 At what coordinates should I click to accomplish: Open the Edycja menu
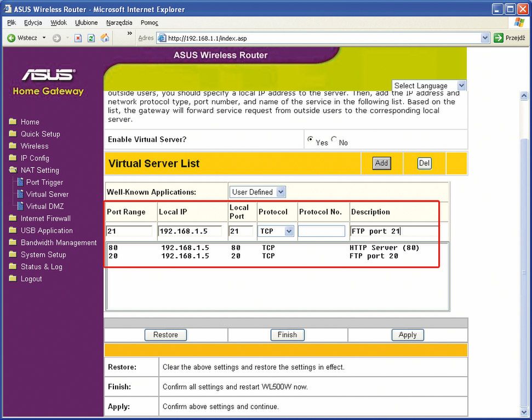(x=33, y=22)
